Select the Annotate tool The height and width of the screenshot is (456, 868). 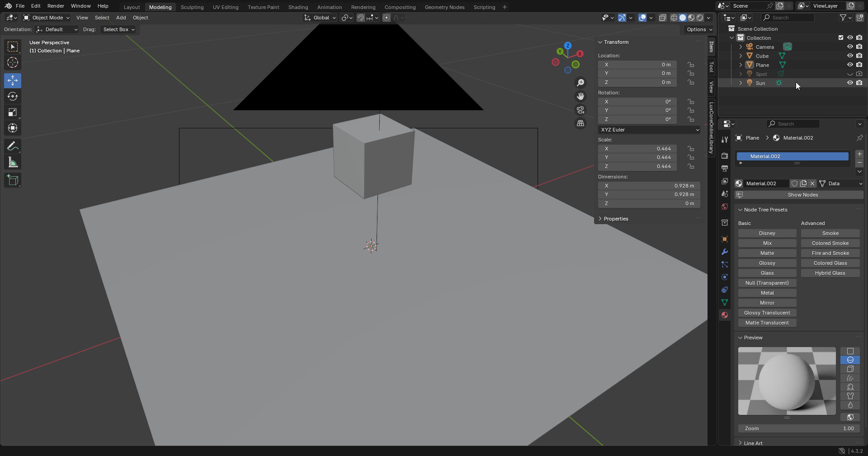click(x=13, y=146)
